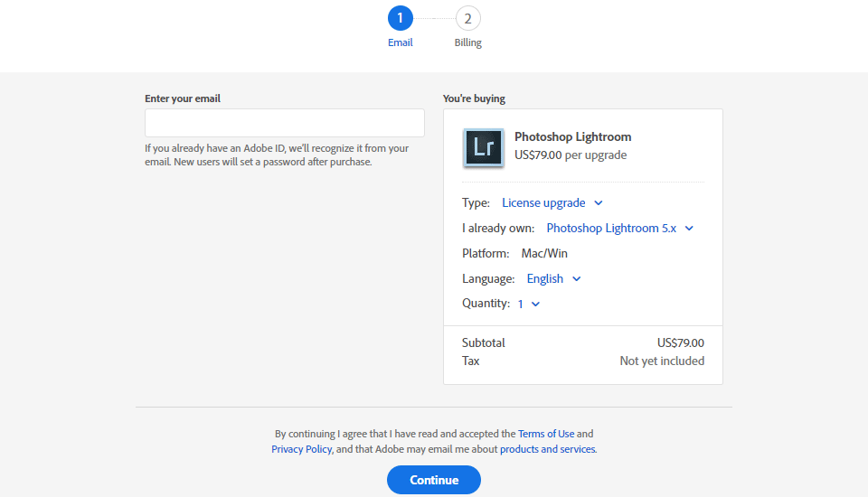This screenshot has width=868, height=497.
Task: Click the Photoshop Lightroom product title
Action: 573,136
